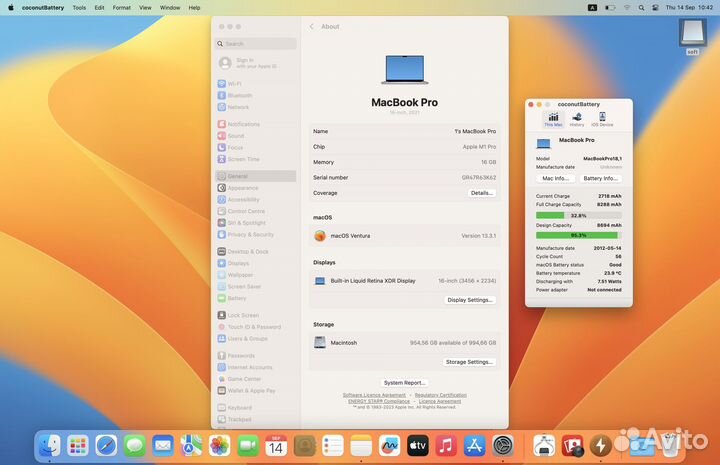Open Reminders from the Dock
This screenshot has width=720, height=465.
coord(333,445)
